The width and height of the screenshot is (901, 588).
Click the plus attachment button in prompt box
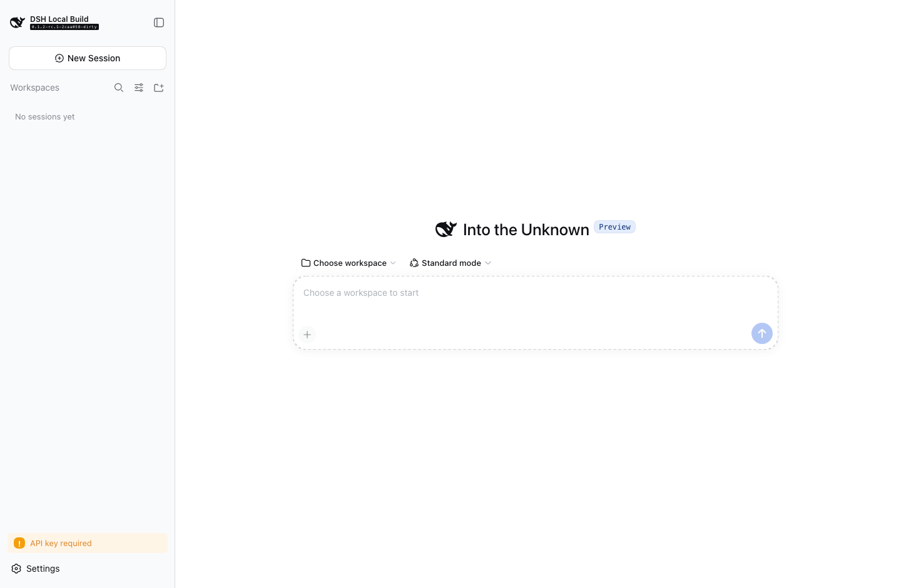(307, 335)
